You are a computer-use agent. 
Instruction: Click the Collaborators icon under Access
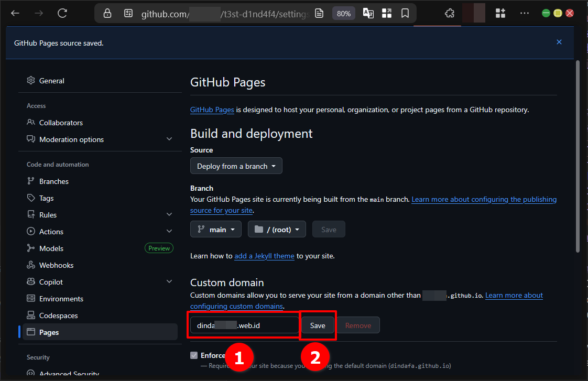point(30,122)
